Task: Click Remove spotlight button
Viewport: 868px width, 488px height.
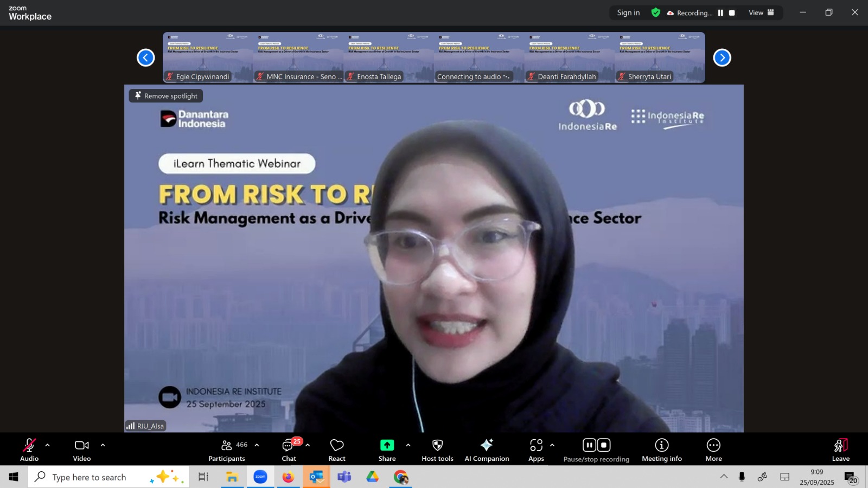Action: point(166,96)
